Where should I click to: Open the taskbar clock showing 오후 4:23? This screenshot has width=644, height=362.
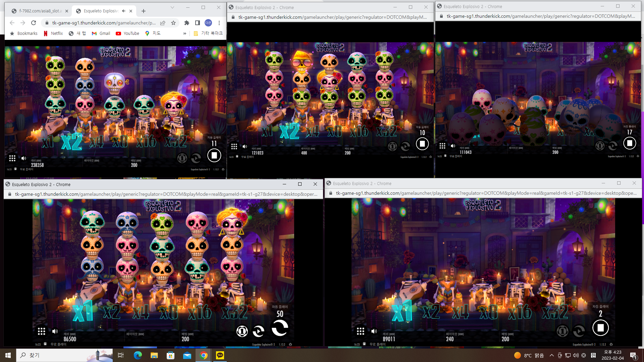click(612, 355)
